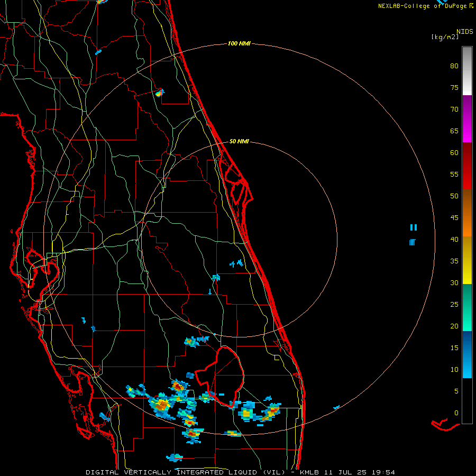Click the "65" value on the scale

click(454, 131)
